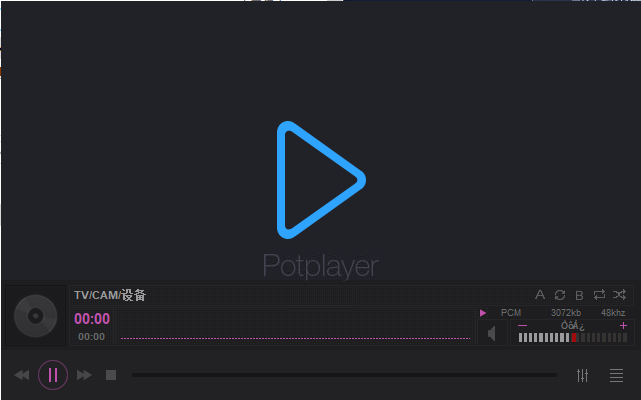
Task: Click the seek bar at bottom
Action: tap(344, 375)
